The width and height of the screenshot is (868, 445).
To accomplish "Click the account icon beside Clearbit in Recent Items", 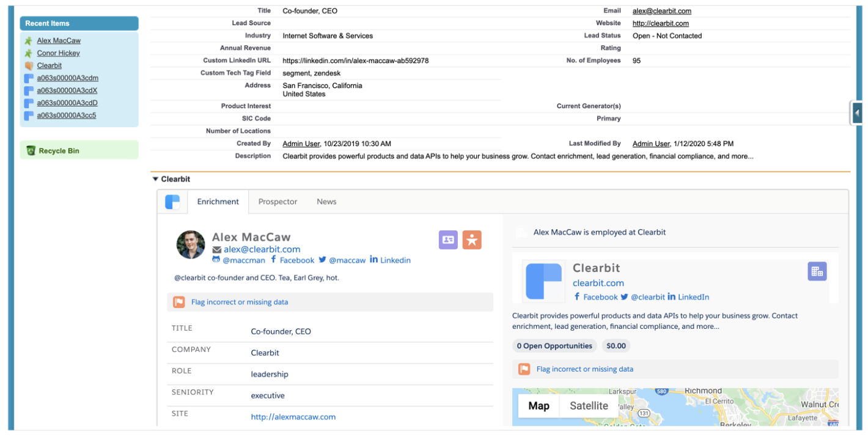I will coord(29,65).
